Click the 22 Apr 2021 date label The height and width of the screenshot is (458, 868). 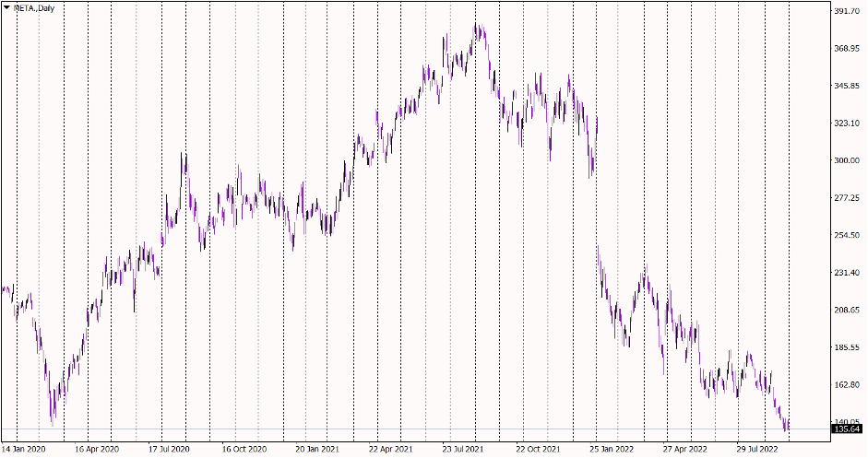pos(391,449)
